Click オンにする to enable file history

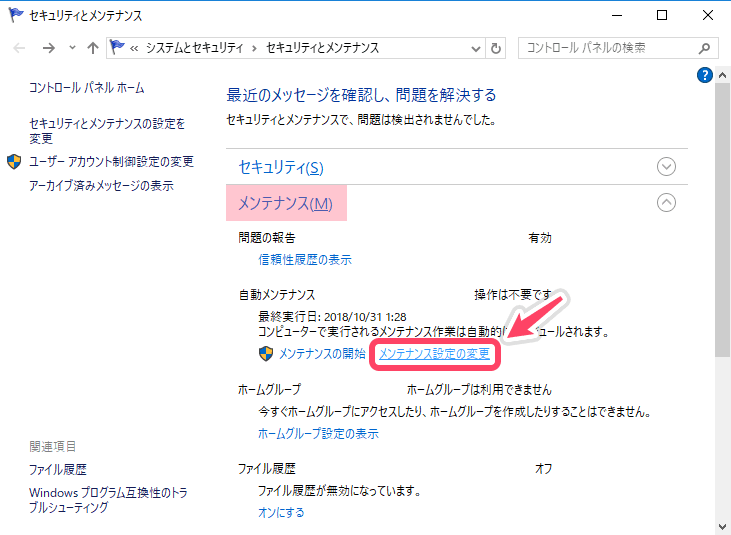(281, 513)
